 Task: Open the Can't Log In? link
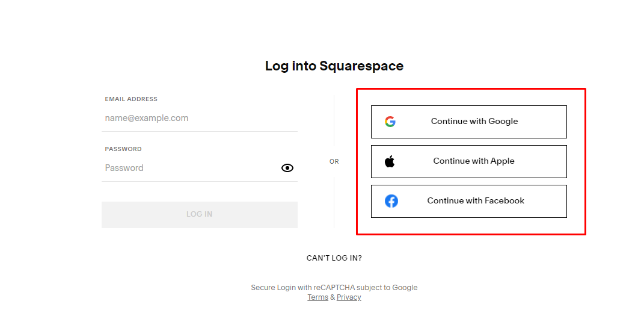click(x=334, y=258)
